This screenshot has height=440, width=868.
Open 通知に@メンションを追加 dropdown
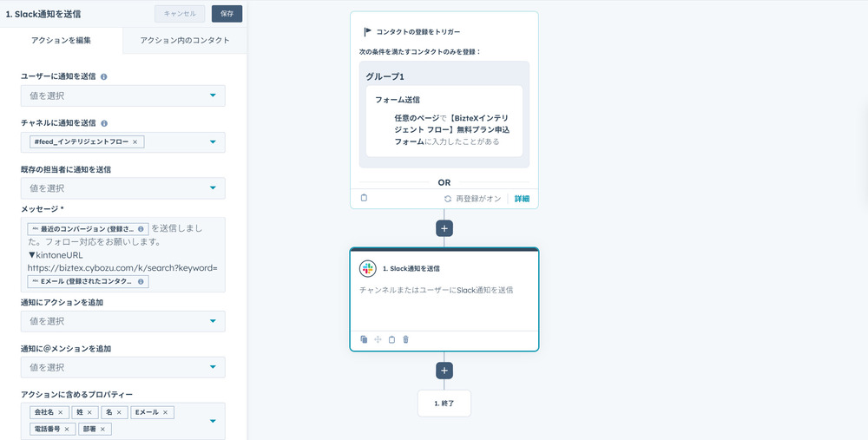pyautogui.click(x=123, y=367)
